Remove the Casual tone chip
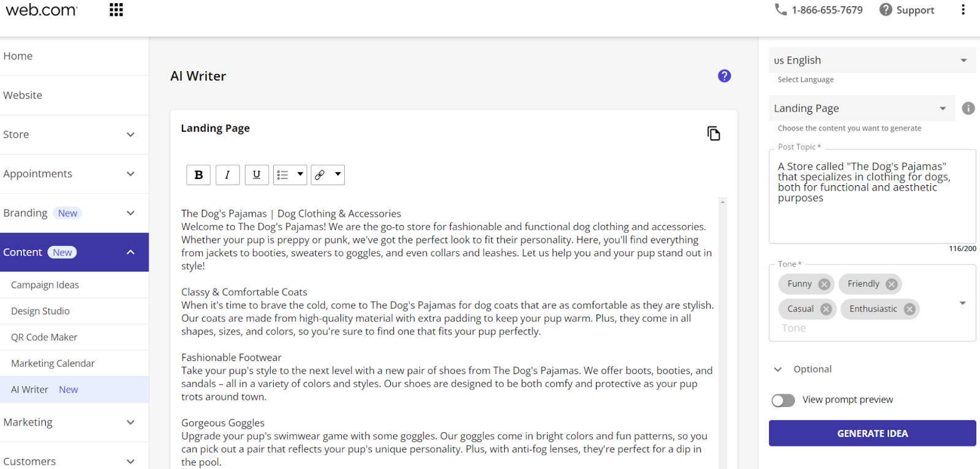This screenshot has width=980, height=469. tap(826, 309)
